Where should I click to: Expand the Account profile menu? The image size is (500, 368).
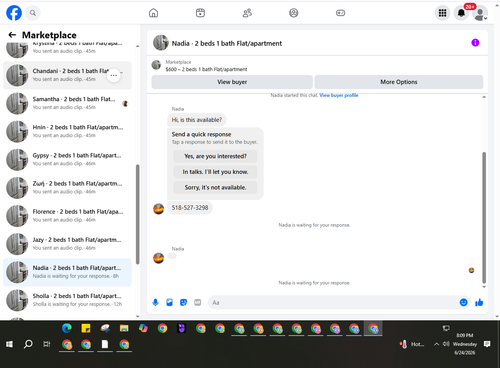(480, 14)
